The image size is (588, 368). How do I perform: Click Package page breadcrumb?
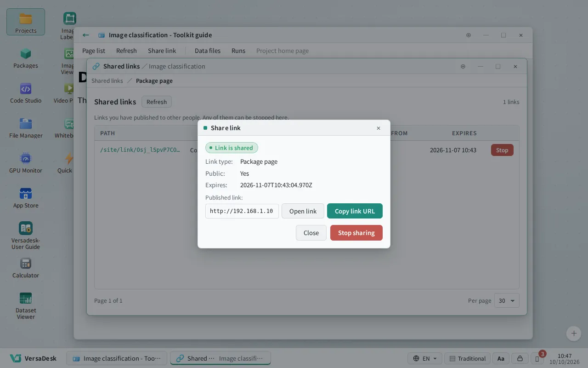click(x=154, y=80)
